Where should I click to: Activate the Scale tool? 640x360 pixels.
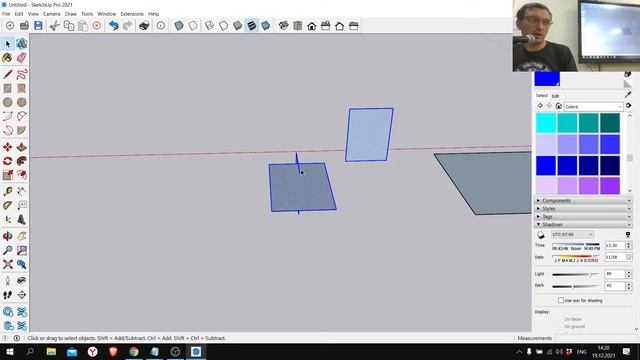8,175
